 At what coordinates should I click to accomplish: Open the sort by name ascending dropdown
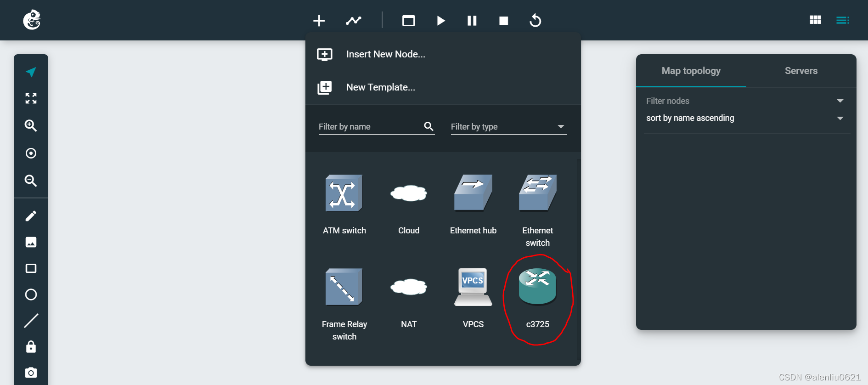[745, 118]
